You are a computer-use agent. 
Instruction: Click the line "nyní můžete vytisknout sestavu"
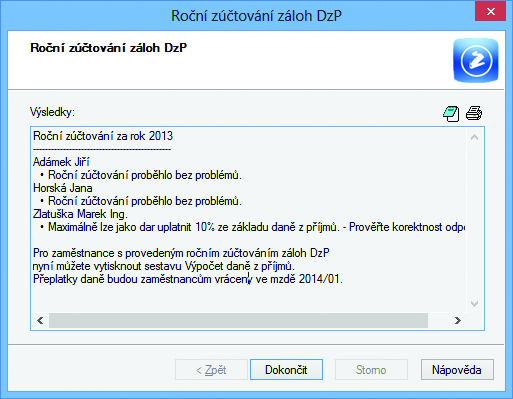(x=164, y=266)
